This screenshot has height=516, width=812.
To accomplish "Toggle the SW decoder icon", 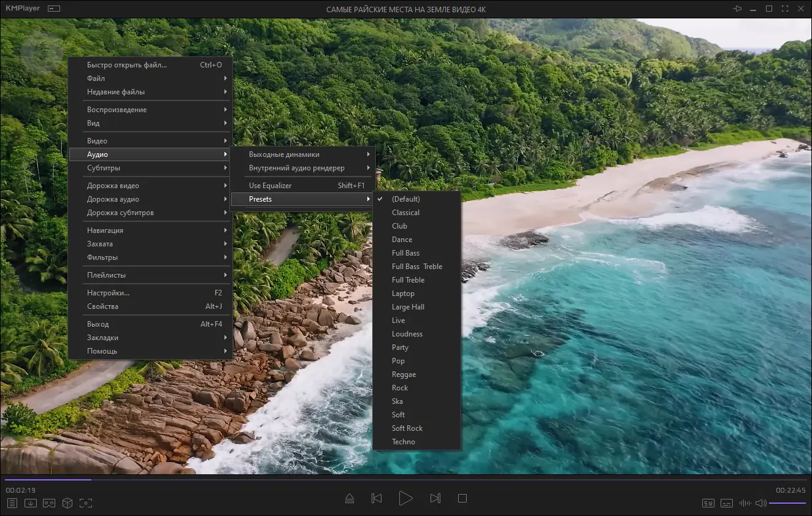I will (708, 503).
